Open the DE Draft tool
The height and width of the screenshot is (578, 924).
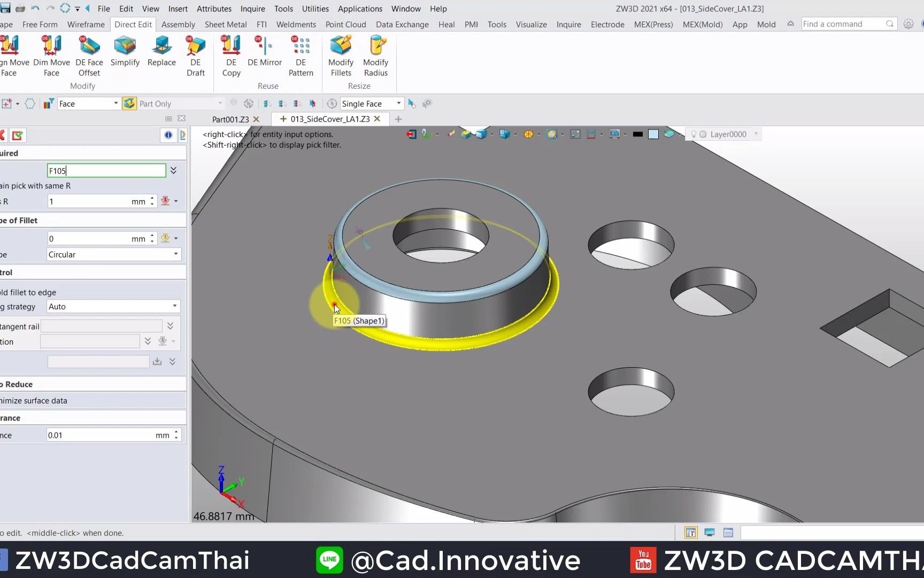pyautogui.click(x=196, y=54)
